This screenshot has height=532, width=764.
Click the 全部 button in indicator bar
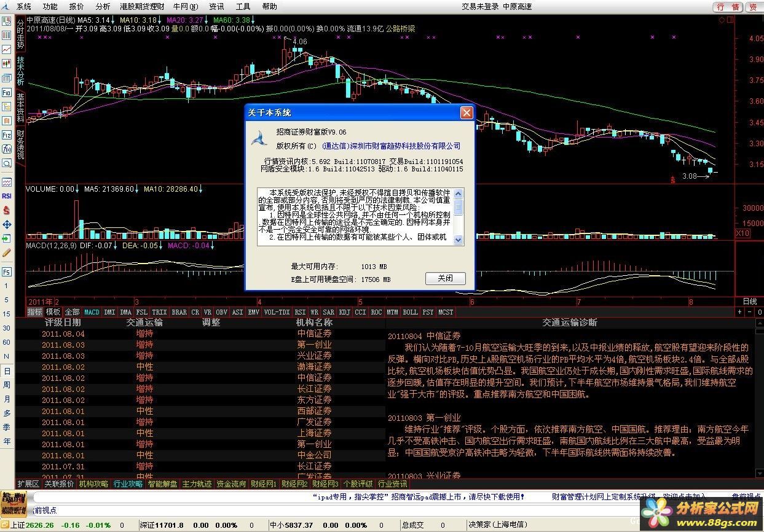click(x=72, y=312)
